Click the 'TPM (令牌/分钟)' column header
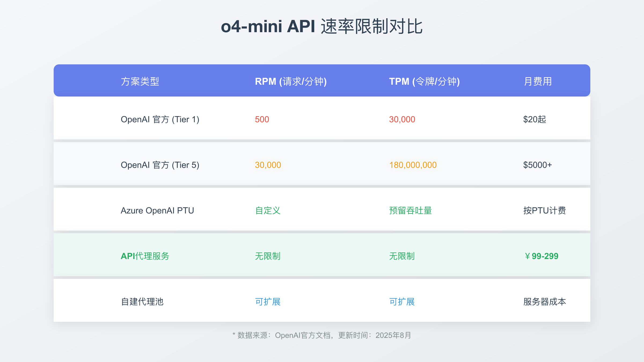Image resolution: width=644 pixels, height=362 pixels. click(425, 81)
